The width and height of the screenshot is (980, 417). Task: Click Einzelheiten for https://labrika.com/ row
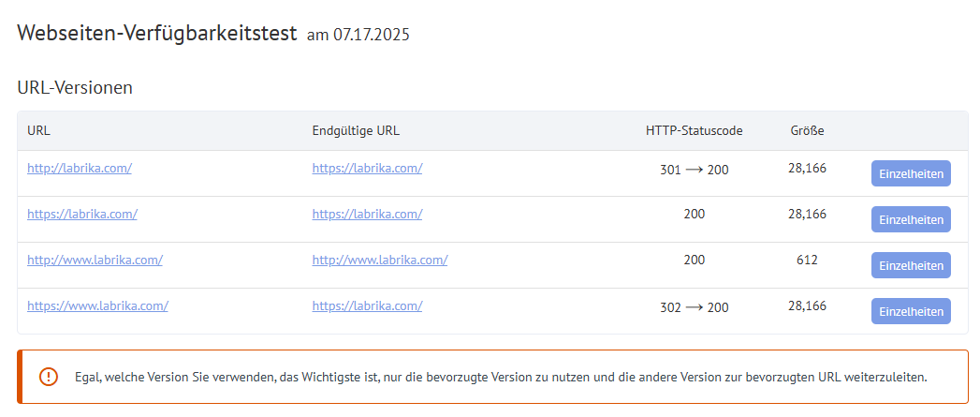[x=911, y=219]
